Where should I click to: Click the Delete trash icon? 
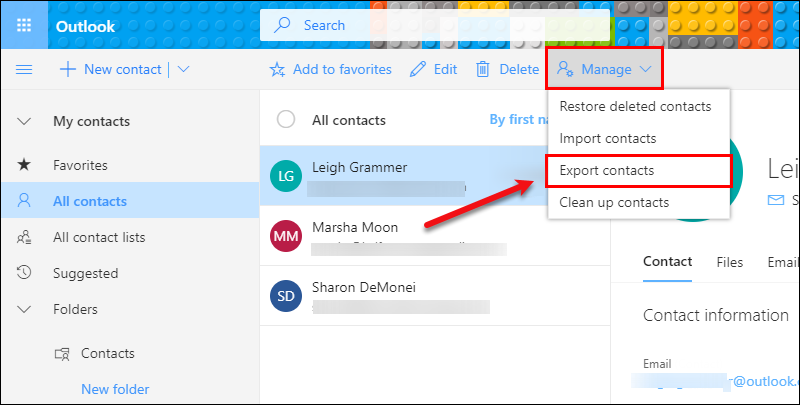483,69
